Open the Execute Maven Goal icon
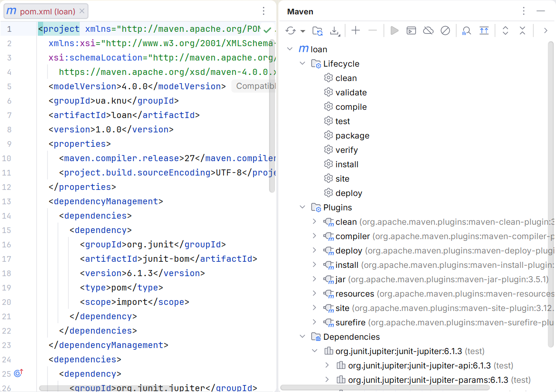 pyautogui.click(x=411, y=30)
